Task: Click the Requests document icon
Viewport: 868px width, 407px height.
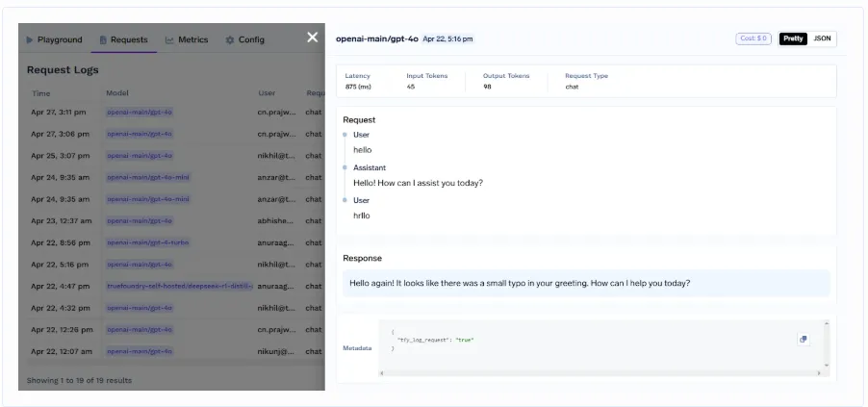Action: click(x=103, y=39)
